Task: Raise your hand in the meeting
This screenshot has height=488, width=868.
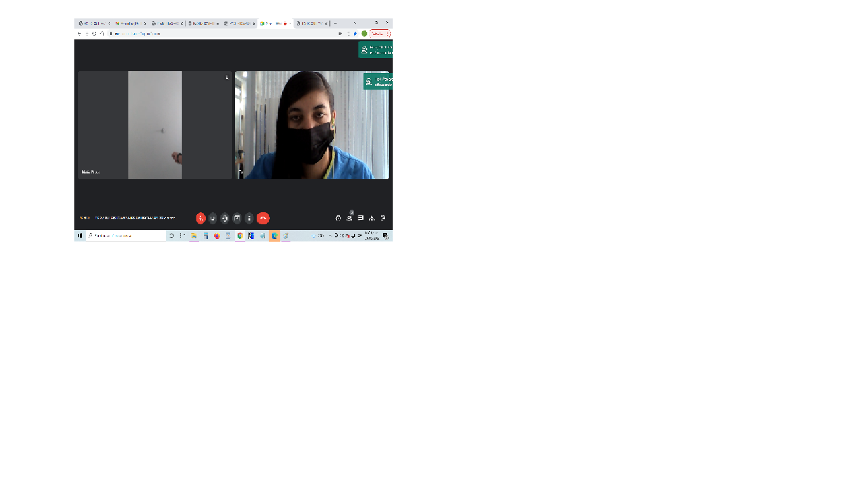Action: 225,218
